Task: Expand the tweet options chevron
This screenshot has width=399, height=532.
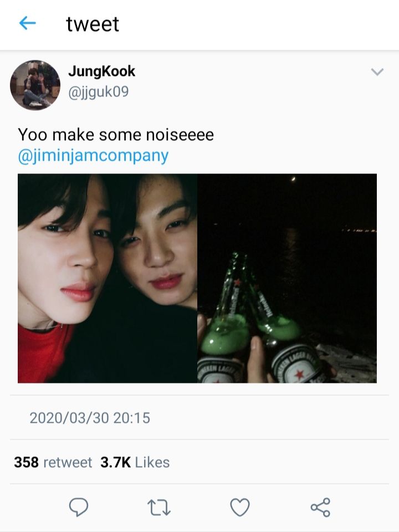Action: click(x=377, y=71)
